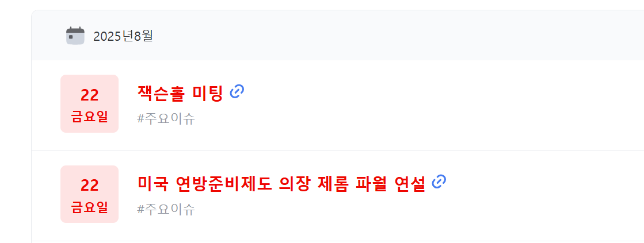Click 금요일 text in the 잭슨홀 미팅 badge

pos(90,117)
